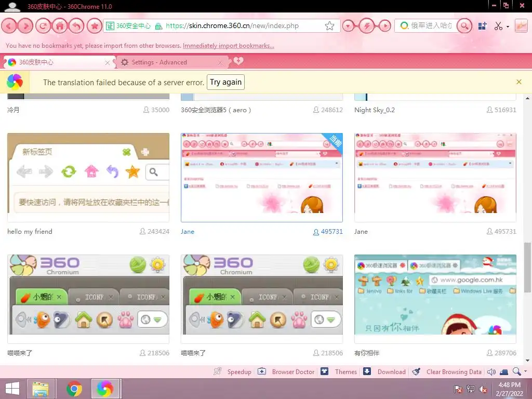The width and height of the screenshot is (532, 399).
Task: Click the lightning speed mode icon
Action: pyautogui.click(x=367, y=26)
